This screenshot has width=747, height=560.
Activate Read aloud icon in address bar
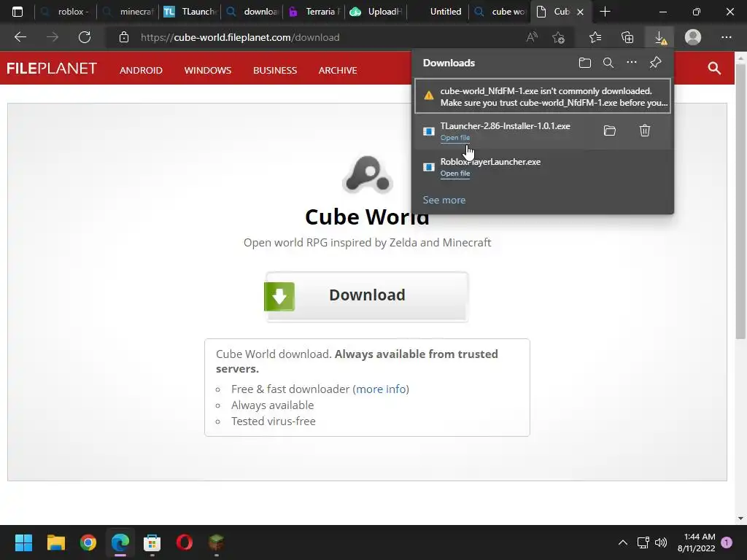coord(532,37)
